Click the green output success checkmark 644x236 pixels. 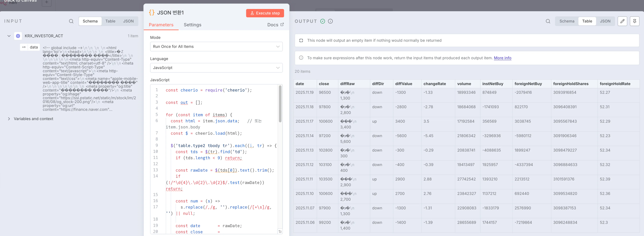coord(322,21)
